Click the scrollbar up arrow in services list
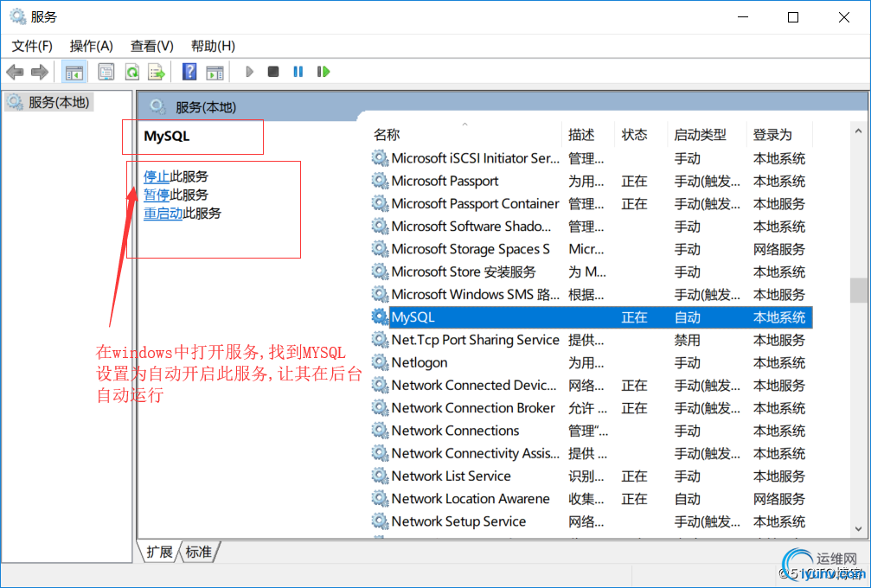The image size is (871, 588). 858,131
